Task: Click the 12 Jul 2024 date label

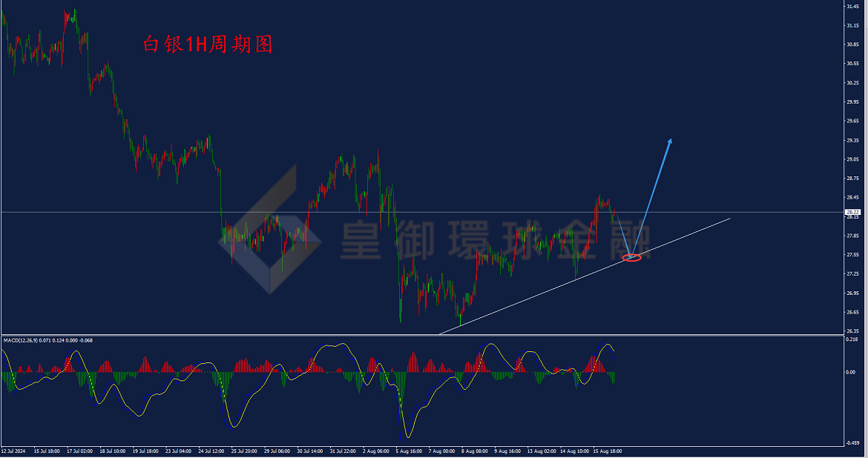Action: point(13,451)
